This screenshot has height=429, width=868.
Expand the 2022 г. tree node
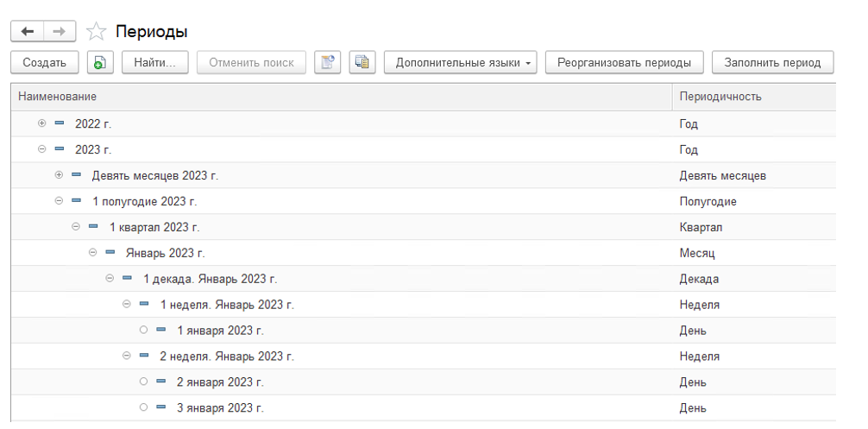click(41, 123)
